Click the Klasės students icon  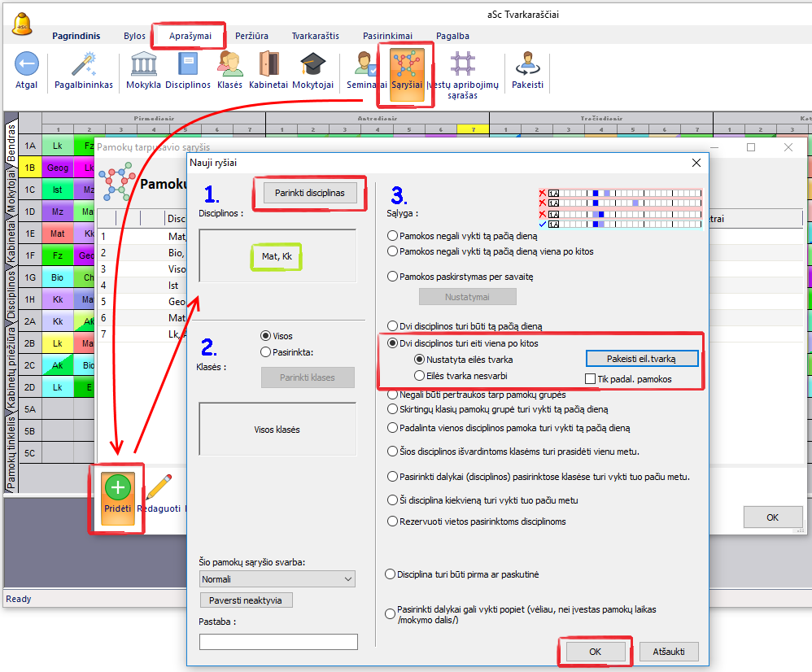(230, 64)
